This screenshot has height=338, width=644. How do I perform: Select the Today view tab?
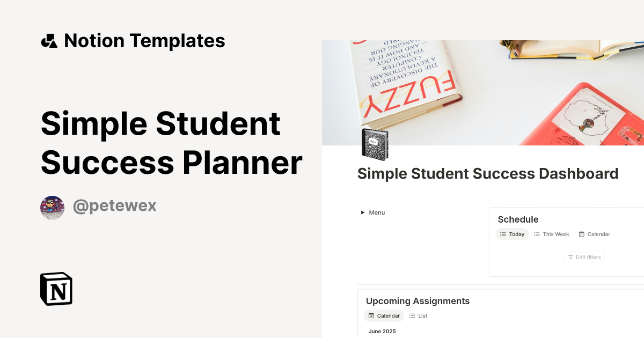[x=517, y=234]
